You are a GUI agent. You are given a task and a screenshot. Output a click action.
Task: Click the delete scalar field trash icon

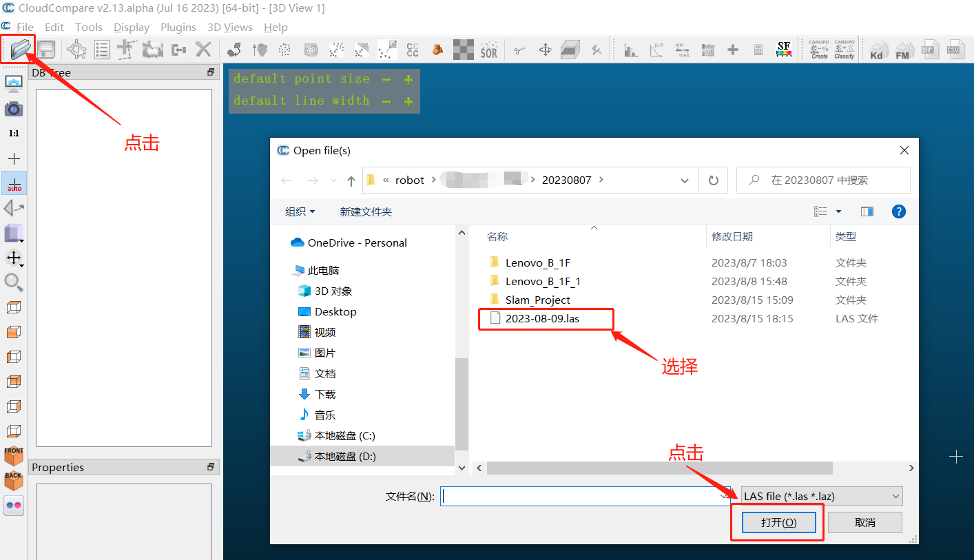coord(707,50)
